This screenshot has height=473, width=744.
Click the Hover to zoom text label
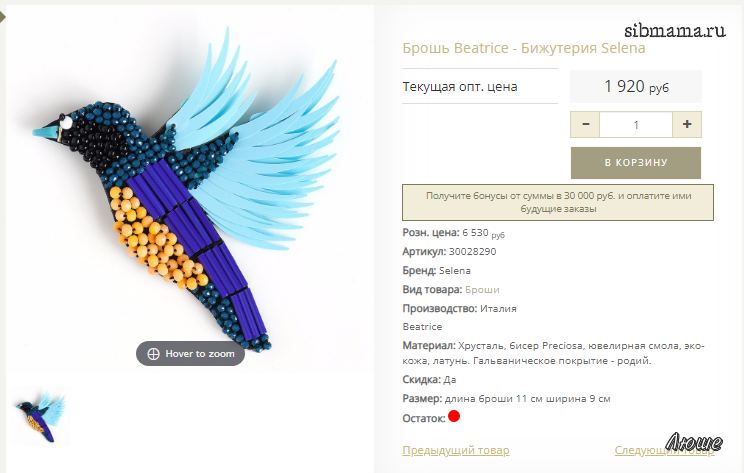[x=200, y=354]
